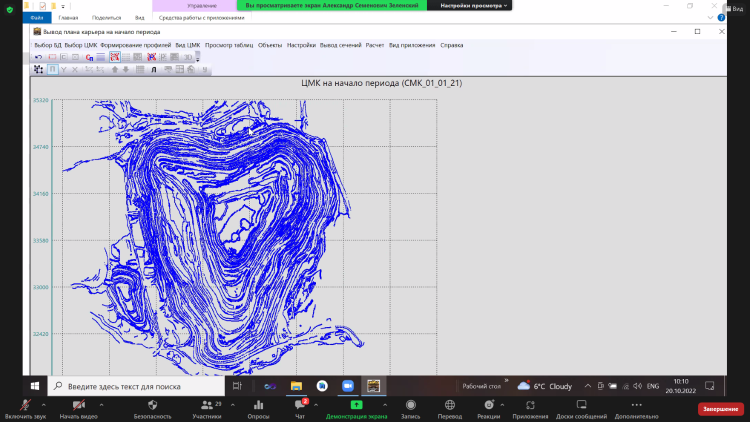This screenshot has width=750, height=422.
Task: Open the Вывод сечений menu
Action: (x=342, y=45)
